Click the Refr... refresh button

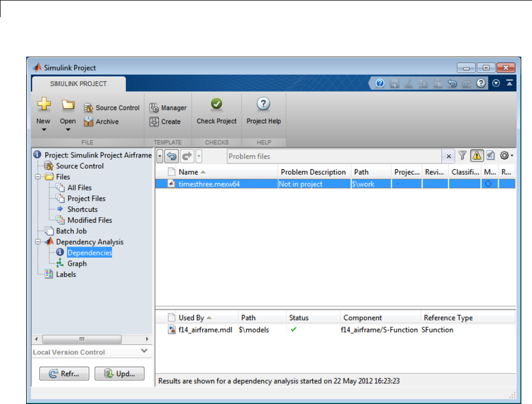click(64, 374)
